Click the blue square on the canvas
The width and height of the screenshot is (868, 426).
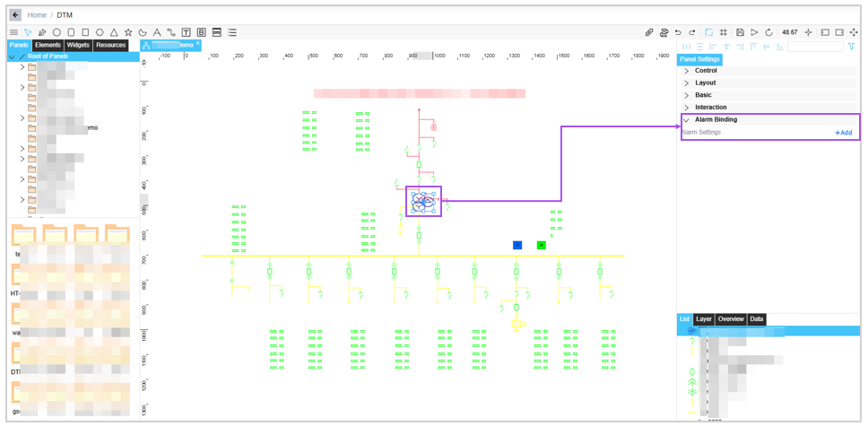(x=517, y=245)
